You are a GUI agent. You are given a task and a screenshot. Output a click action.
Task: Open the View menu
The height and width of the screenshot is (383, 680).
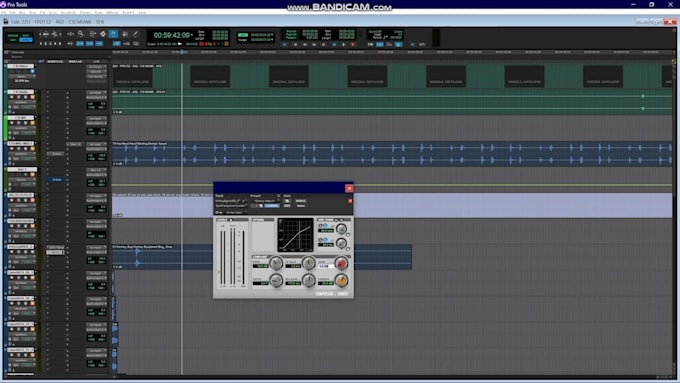pos(21,13)
